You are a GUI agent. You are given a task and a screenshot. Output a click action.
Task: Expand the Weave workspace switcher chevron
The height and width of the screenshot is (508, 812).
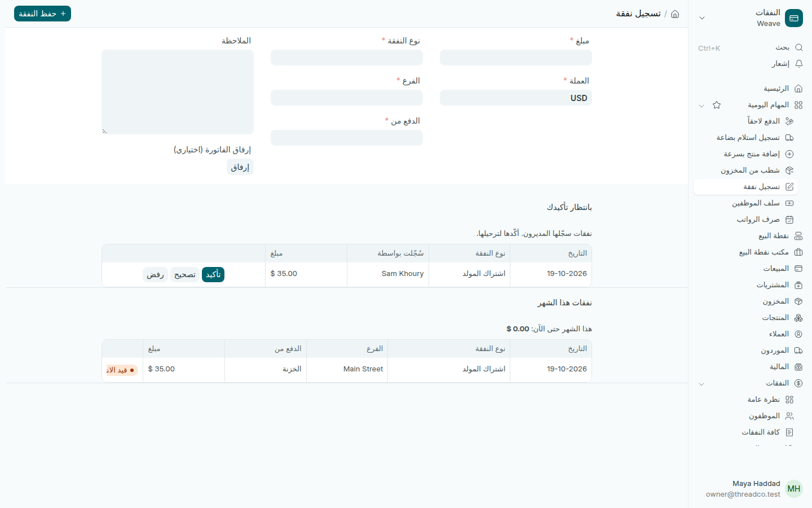702,18
